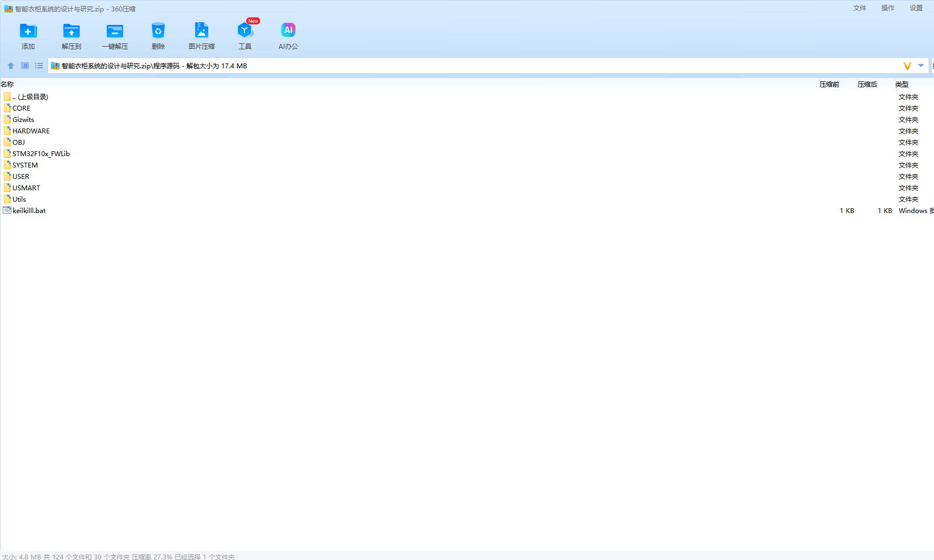Go up one level with the arrow icon
The width and height of the screenshot is (934, 560).
click(11, 66)
